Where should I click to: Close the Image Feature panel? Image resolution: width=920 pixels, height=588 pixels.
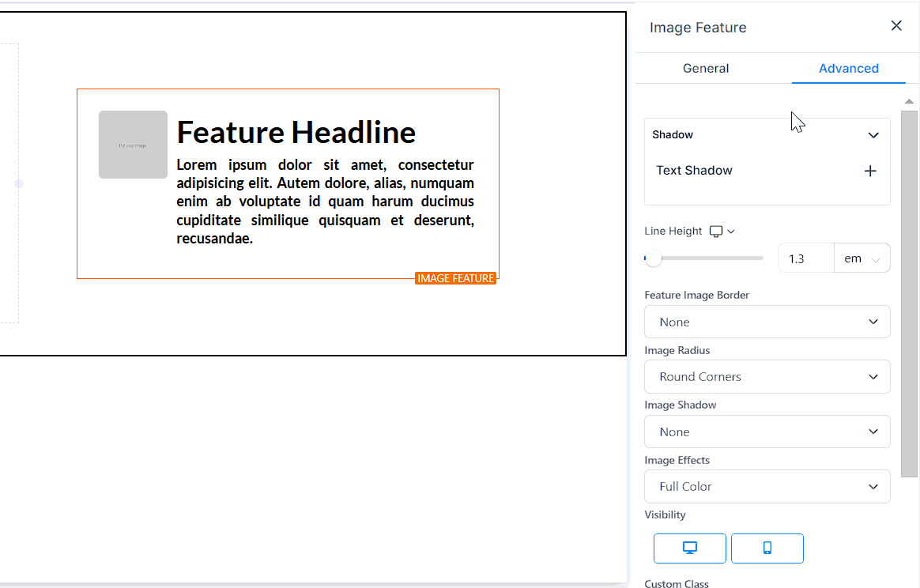(896, 26)
